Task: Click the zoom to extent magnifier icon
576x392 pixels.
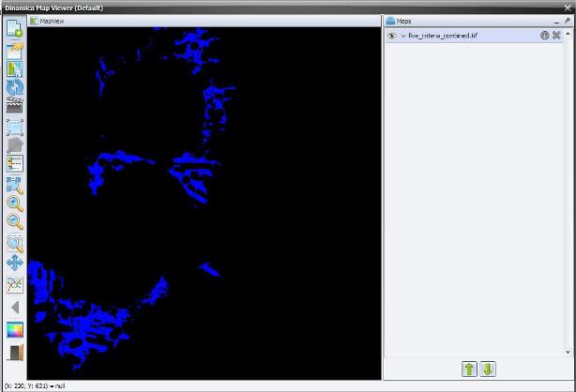Action: tap(15, 186)
